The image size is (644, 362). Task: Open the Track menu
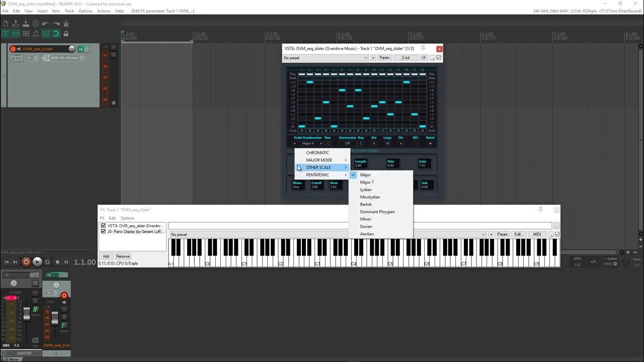click(x=69, y=11)
